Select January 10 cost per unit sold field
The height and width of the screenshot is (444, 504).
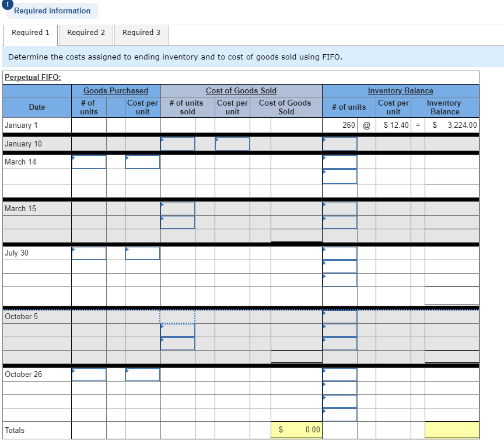pyautogui.click(x=232, y=144)
